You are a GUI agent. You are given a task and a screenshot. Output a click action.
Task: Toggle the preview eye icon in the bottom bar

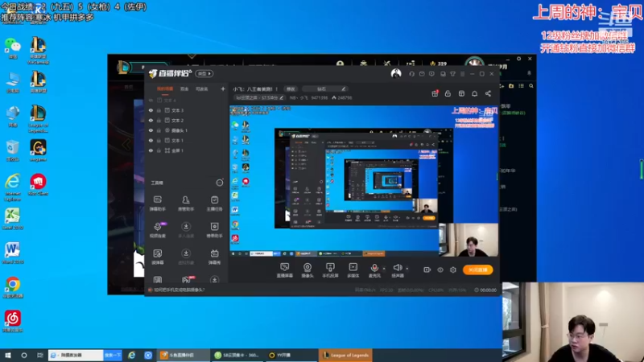440,269
